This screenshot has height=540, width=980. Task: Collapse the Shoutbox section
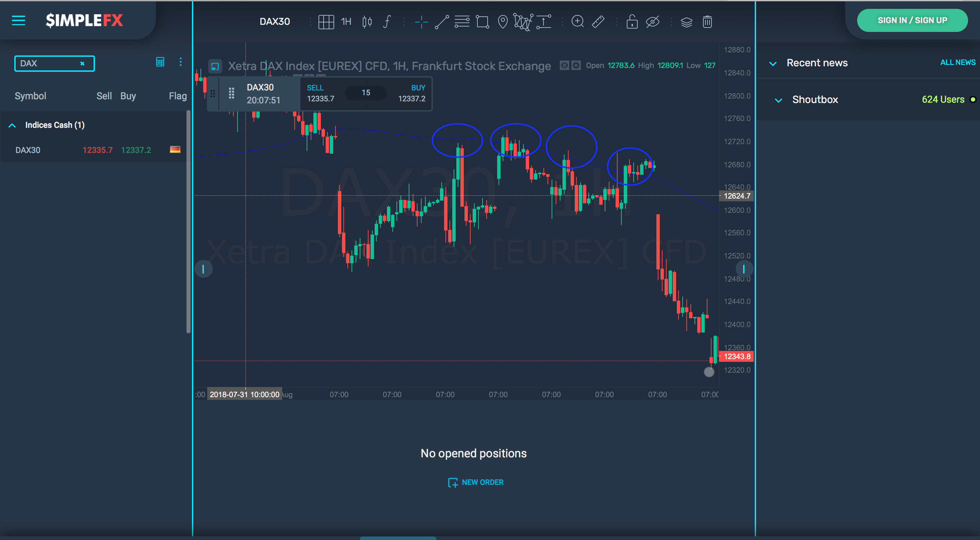[x=778, y=100]
